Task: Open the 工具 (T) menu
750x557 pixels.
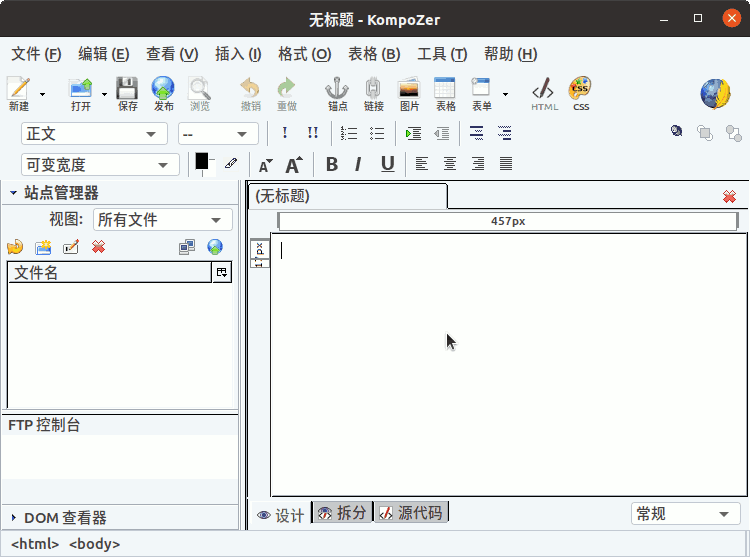Action: point(442,54)
